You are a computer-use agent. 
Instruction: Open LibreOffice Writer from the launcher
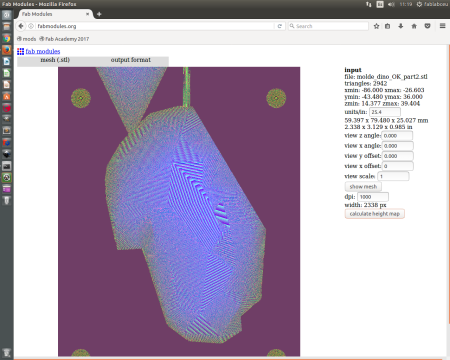(x=7, y=62)
